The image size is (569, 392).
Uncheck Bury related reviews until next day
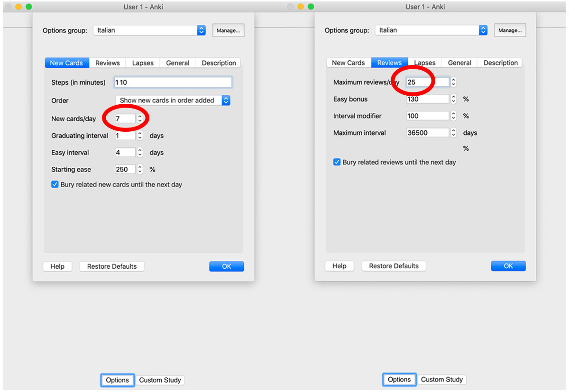tap(337, 162)
